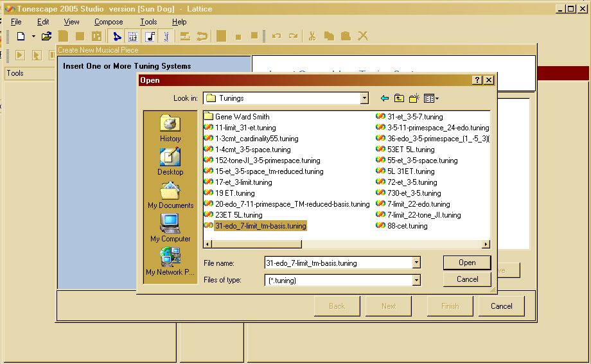
Task: Select the musical note tool icon
Action: pos(150,36)
